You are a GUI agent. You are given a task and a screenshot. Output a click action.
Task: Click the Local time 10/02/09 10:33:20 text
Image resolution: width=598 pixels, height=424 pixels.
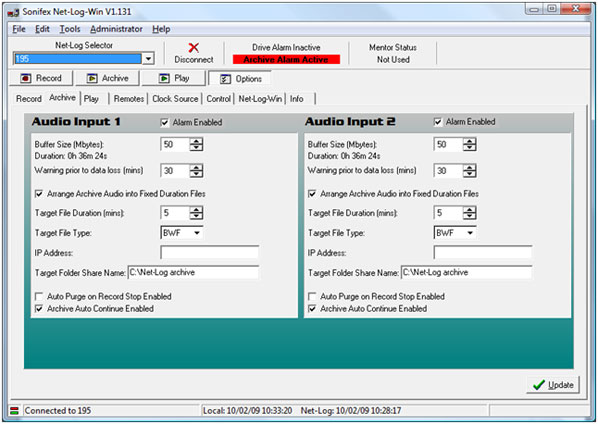coord(248,411)
